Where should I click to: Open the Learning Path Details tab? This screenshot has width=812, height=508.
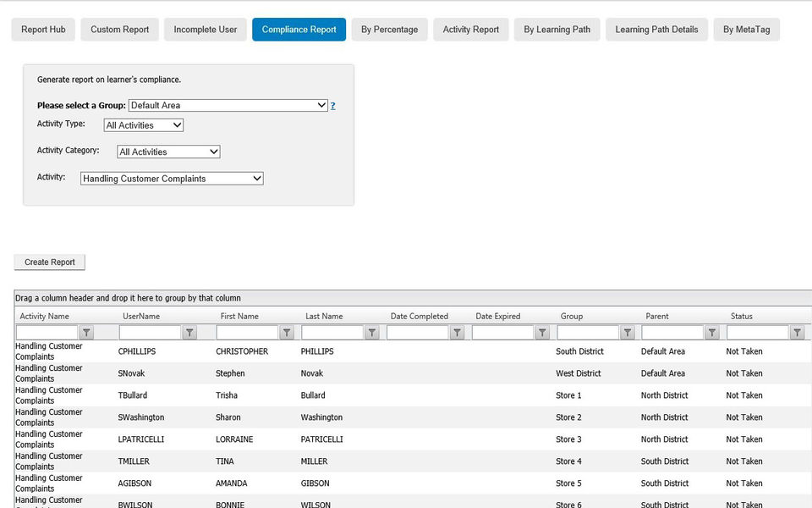pos(656,30)
